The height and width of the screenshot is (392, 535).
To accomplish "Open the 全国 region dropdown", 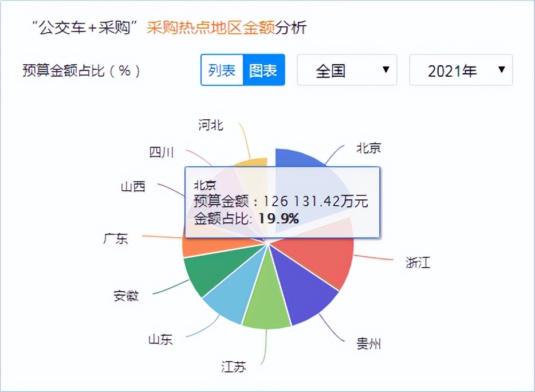I will point(346,69).
